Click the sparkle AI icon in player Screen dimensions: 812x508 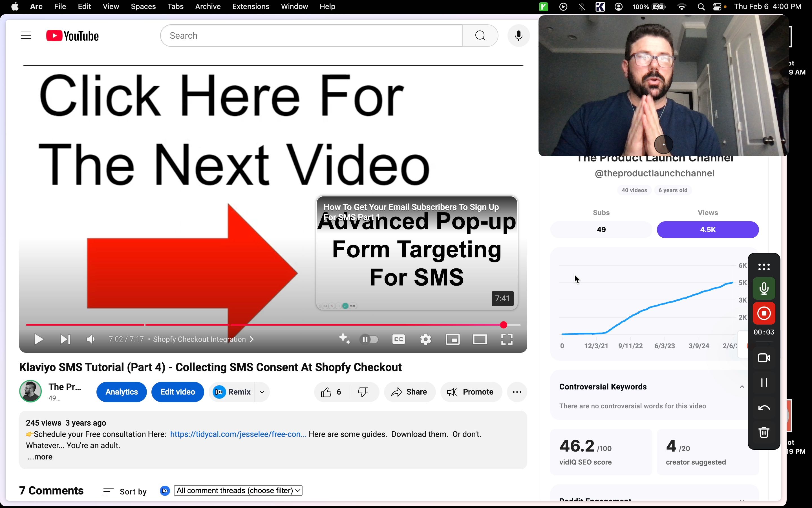tap(344, 339)
